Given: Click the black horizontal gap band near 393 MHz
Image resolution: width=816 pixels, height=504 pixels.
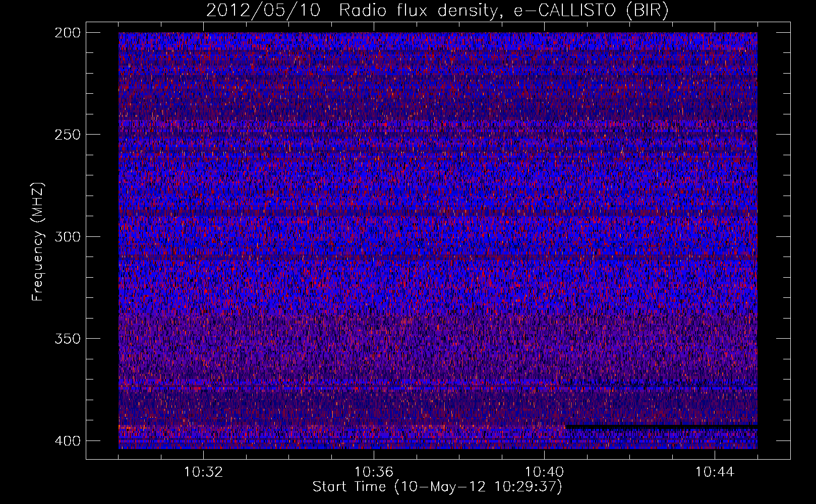Looking at the screenshot, I should pyautogui.click(x=662, y=427).
